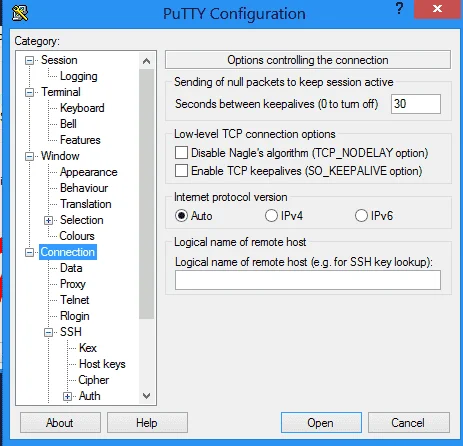The image size is (463, 446).
Task: Open the Rlogin category
Action: tap(75, 316)
